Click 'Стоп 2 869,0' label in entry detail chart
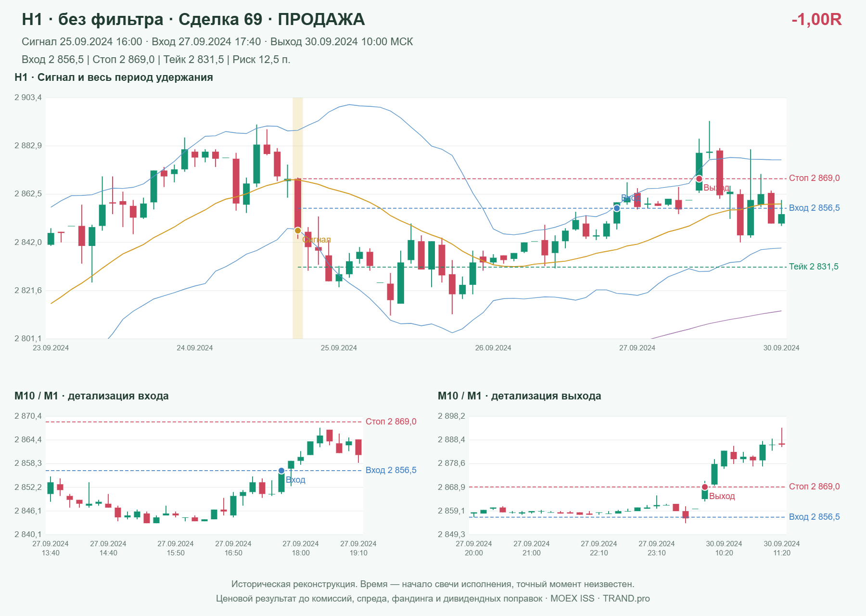 [391, 422]
